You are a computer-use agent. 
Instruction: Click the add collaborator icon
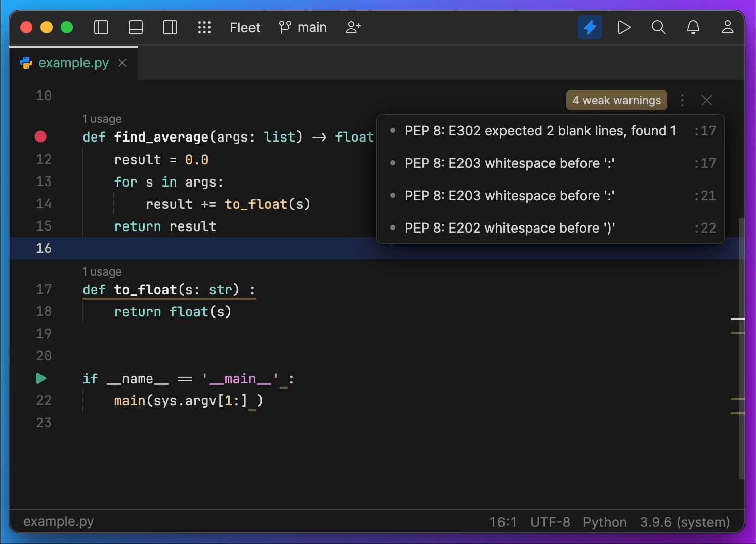click(353, 27)
